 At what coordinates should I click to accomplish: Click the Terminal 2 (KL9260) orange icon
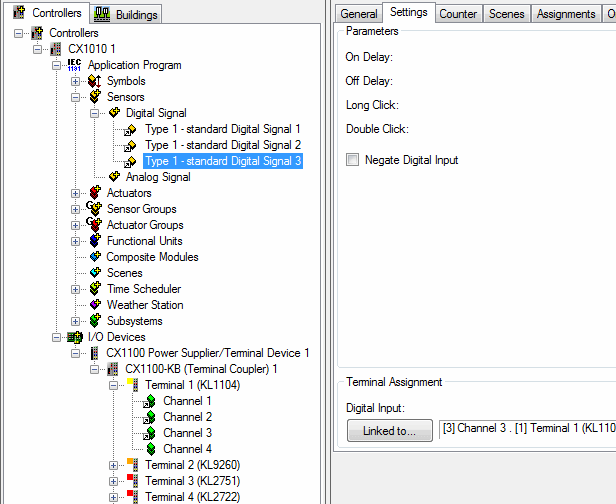[133, 465]
